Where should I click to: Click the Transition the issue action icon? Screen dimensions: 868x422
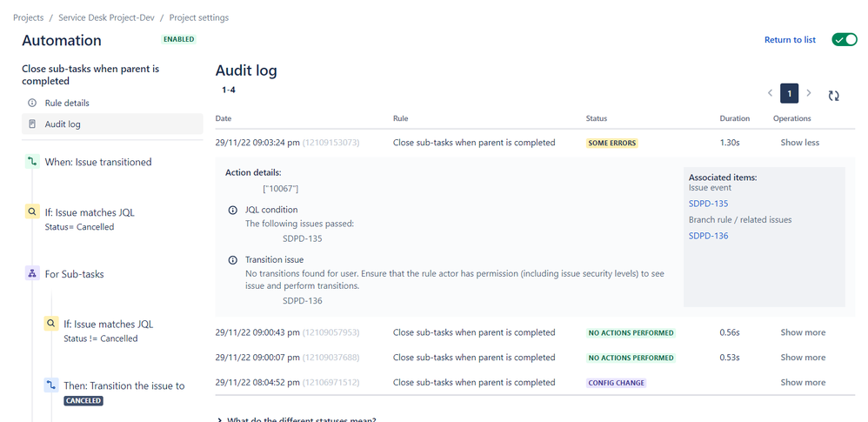point(51,385)
